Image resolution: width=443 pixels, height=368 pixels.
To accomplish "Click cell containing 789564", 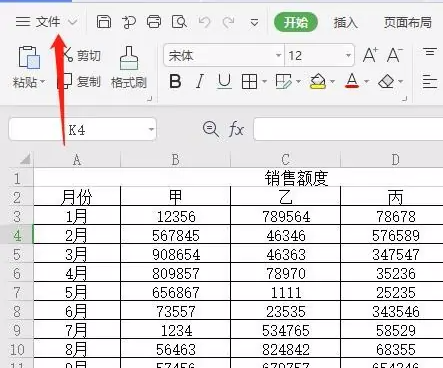I will [285, 216].
